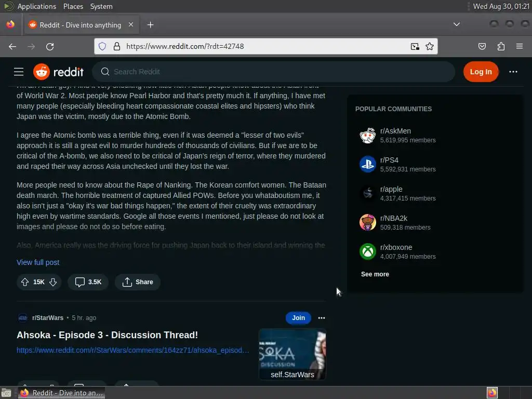Open the r/apple community name

[391, 189]
